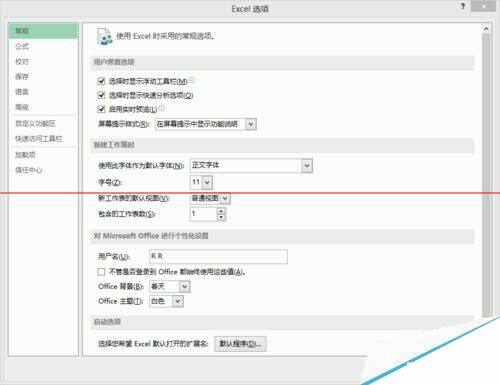Click the general options header icon

click(x=104, y=36)
